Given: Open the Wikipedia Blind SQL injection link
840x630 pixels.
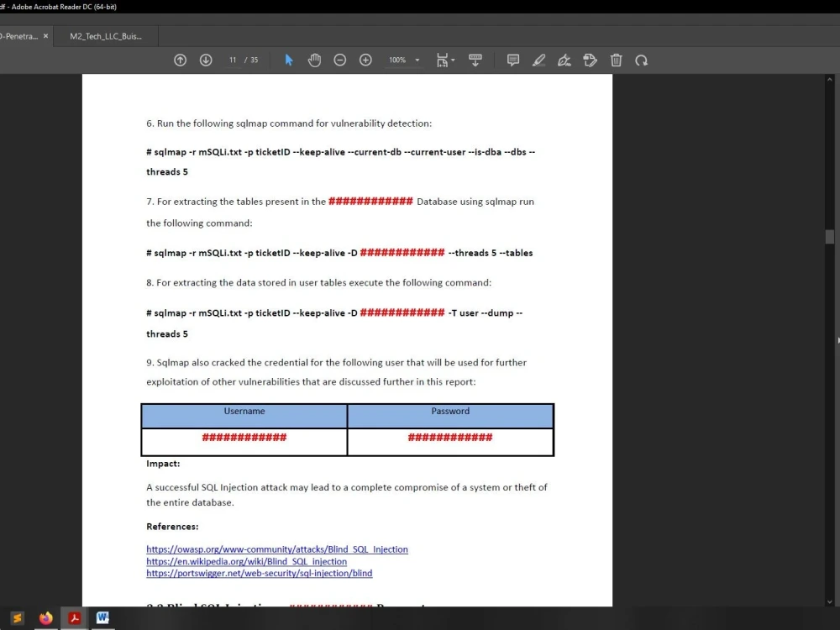Looking at the screenshot, I should point(246,561).
